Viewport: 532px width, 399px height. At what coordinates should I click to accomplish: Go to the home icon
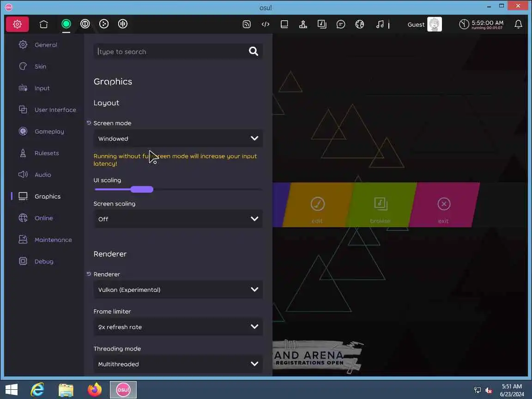pyautogui.click(x=44, y=24)
